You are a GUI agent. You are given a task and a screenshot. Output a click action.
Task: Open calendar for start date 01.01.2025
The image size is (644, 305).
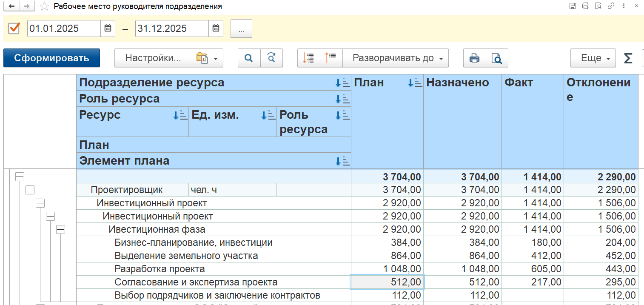pos(108,29)
